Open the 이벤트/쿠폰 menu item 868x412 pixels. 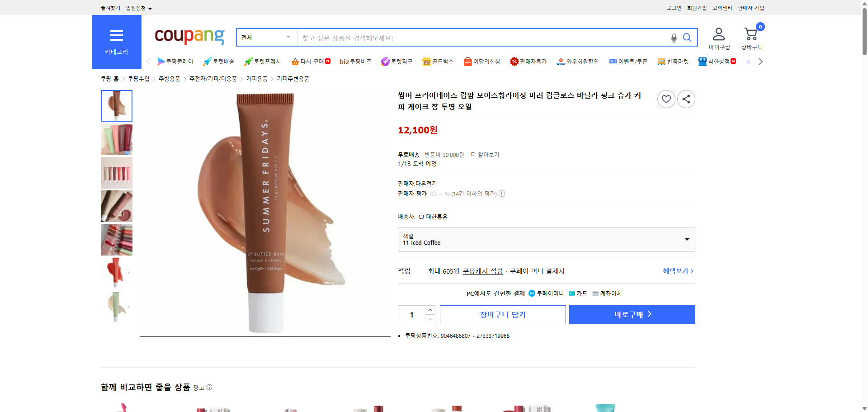[x=628, y=61]
